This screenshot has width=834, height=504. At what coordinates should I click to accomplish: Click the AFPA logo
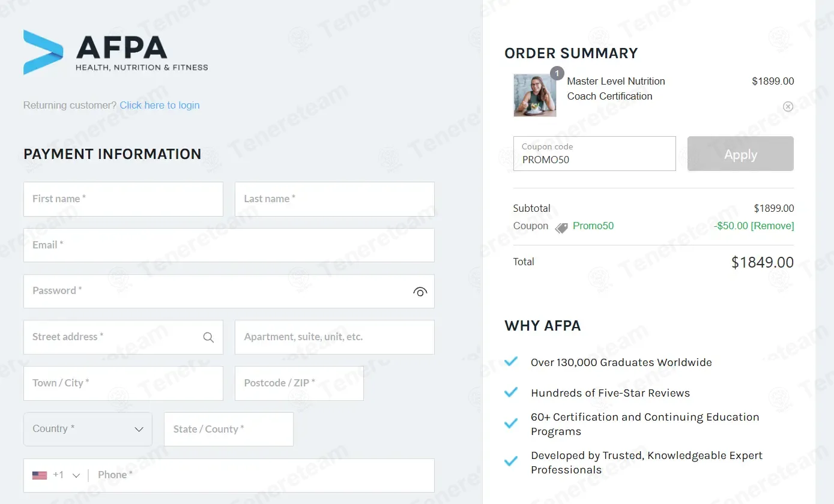point(115,52)
